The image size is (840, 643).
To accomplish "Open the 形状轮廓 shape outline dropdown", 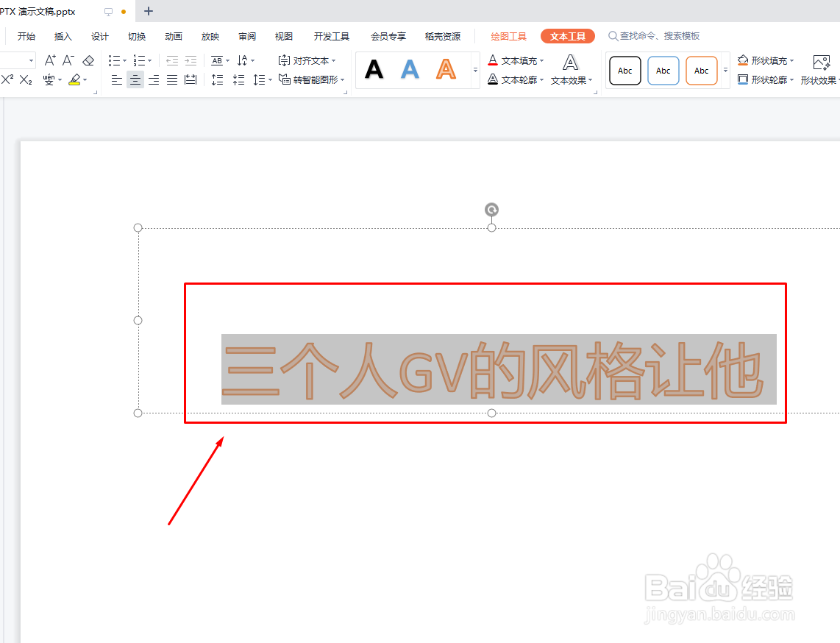I will pos(766,80).
